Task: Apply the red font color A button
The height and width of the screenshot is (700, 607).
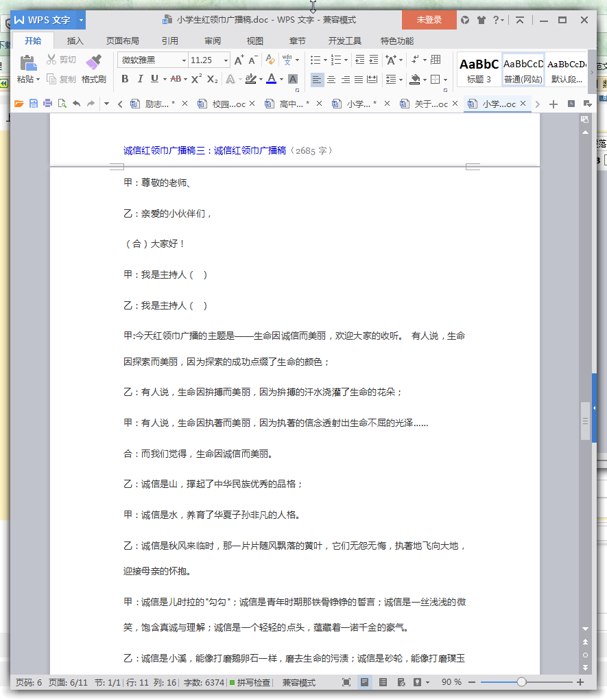Action: 272,80
